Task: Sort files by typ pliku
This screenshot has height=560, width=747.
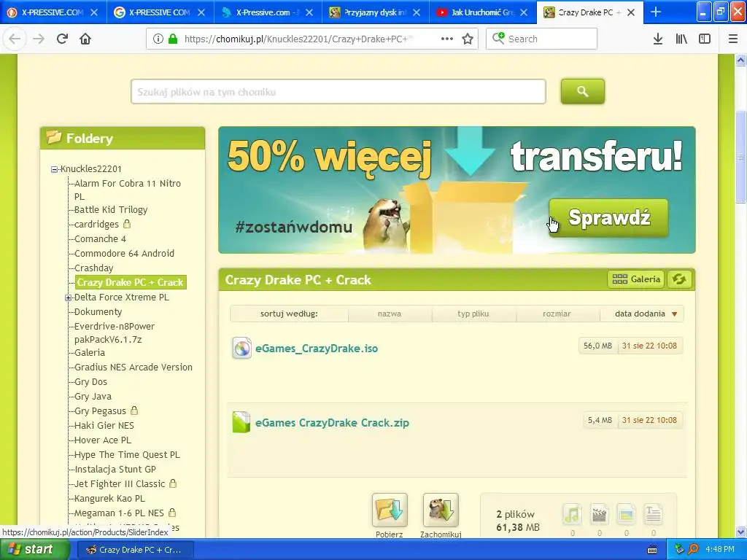Action: (473, 314)
